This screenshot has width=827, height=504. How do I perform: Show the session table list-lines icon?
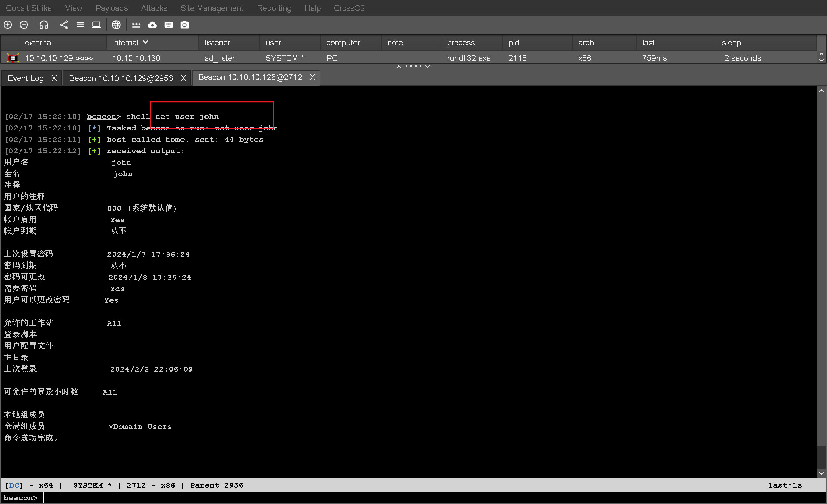pyautogui.click(x=80, y=25)
